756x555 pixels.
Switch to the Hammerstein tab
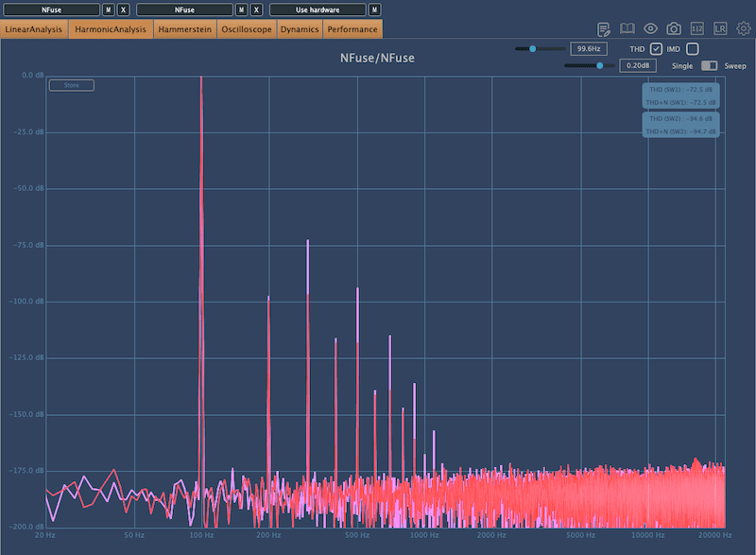click(184, 29)
